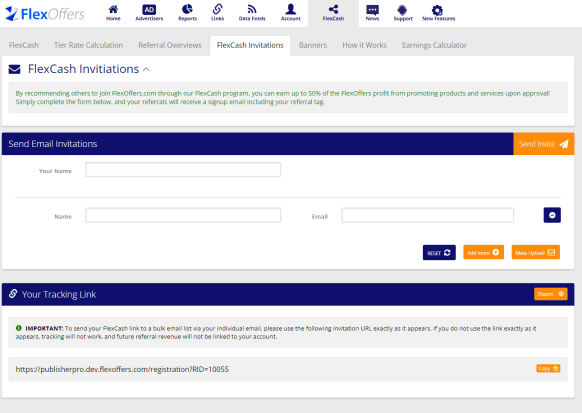Click the Your Tracking Link heading text
Viewport: 582px width, 413px height.
(59, 295)
